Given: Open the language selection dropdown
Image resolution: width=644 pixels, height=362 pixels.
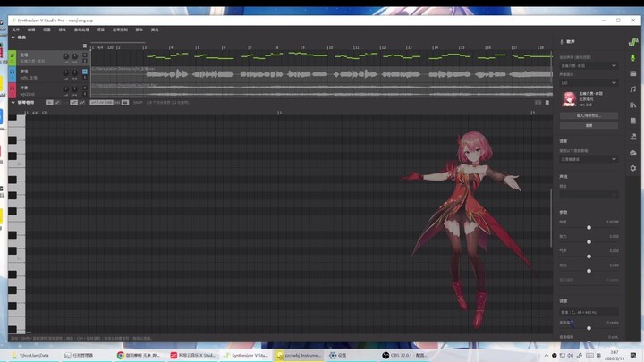Looking at the screenshot, I should click(589, 159).
